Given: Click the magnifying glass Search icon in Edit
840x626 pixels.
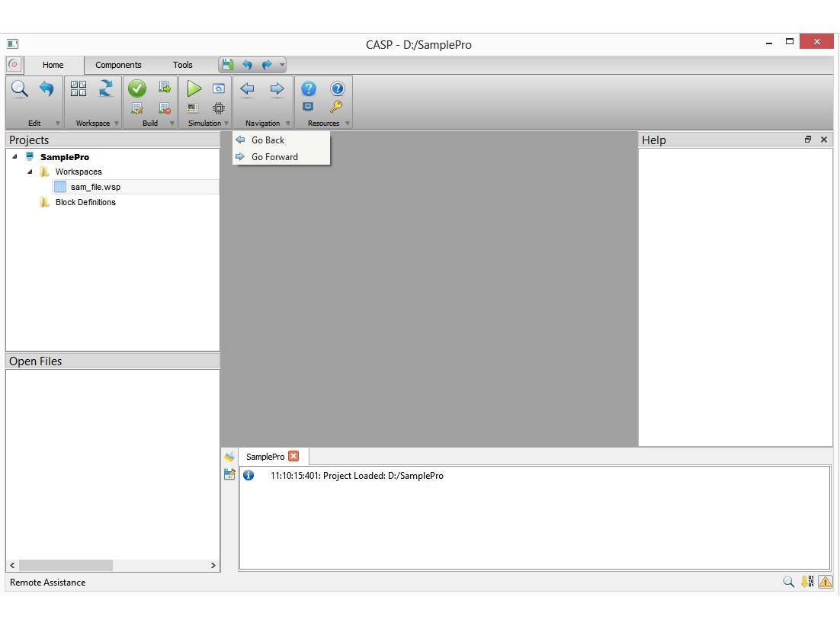Looking at the screenshot, I should point(20,88).
